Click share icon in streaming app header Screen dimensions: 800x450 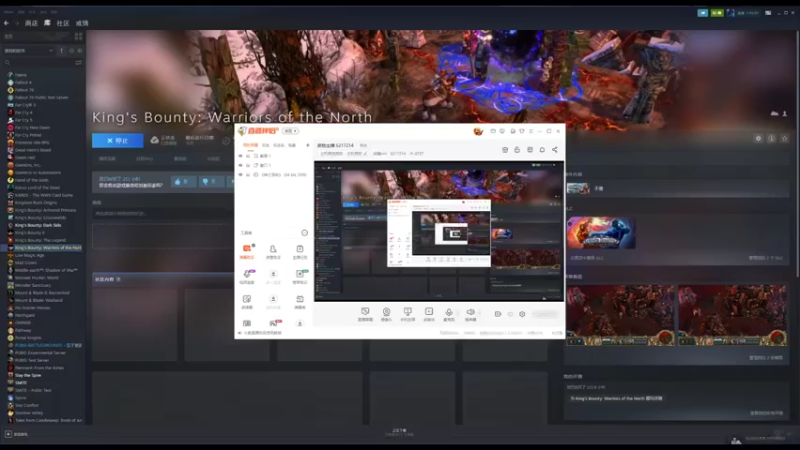[555, 150]
